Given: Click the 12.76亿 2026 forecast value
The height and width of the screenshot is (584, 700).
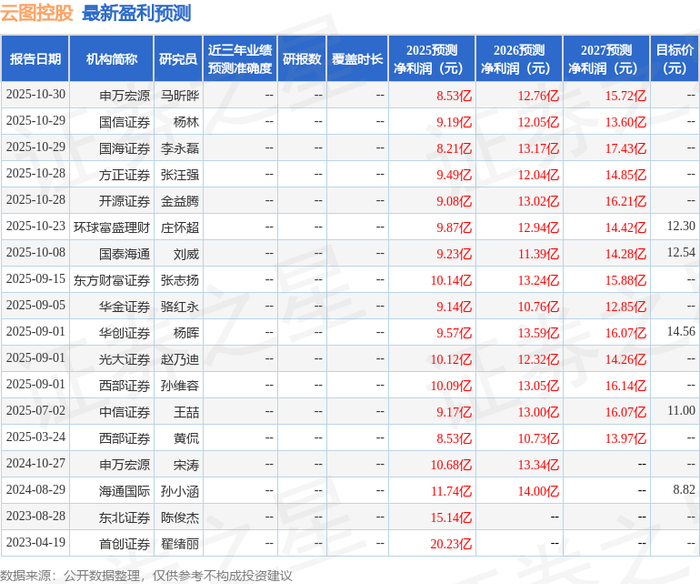Looking at the screenshot, I should pyautogui.click(x=538, y=96).
